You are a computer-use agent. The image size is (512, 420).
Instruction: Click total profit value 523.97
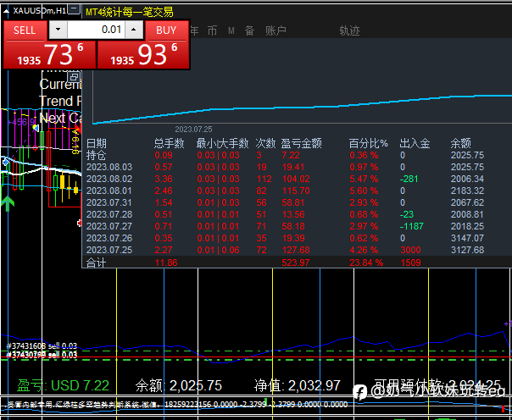tap(296, 262)
